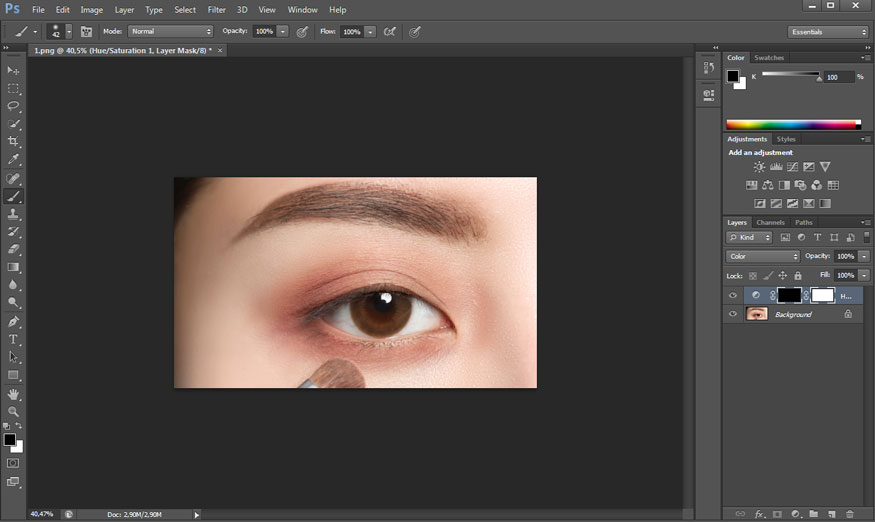This screenshot has width=875, height=522.
Task: Click the foreground color in toolbox
Action: click(x=9, y=439)
